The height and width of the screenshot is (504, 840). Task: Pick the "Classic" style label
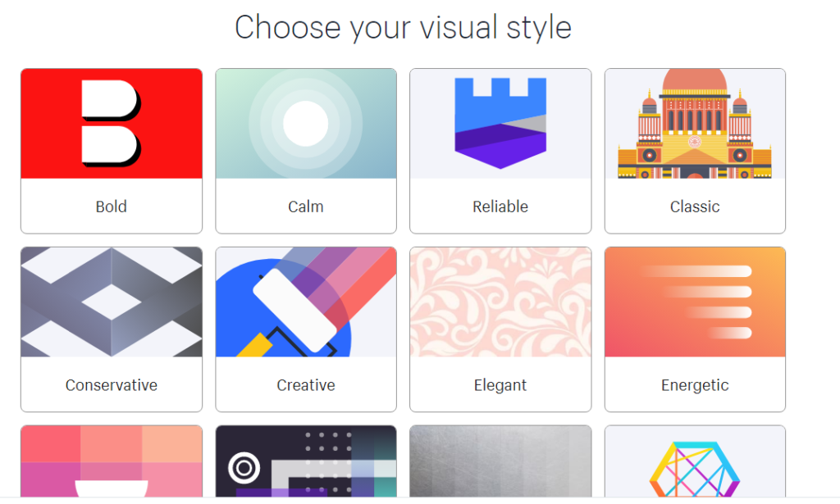[695, 207]
